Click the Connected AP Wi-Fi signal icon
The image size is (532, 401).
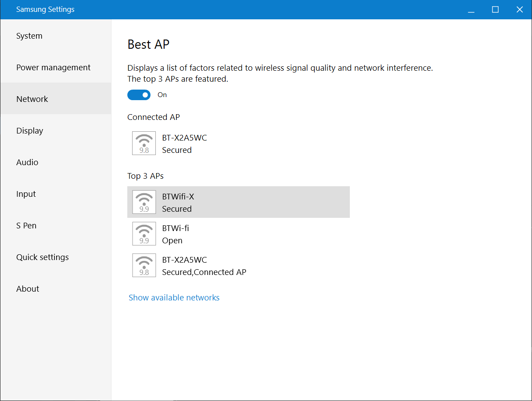(x=144, y=143)
